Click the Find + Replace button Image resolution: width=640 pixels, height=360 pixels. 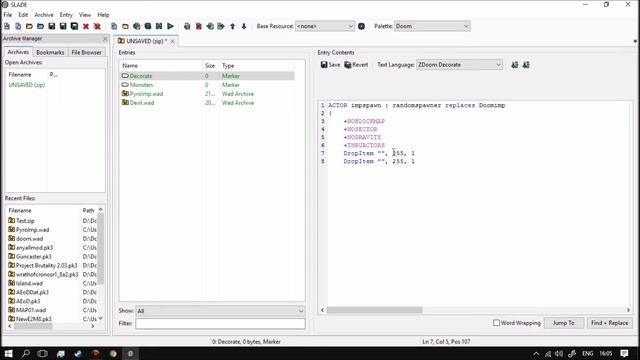pyautogui.click(x=610, y=323)
